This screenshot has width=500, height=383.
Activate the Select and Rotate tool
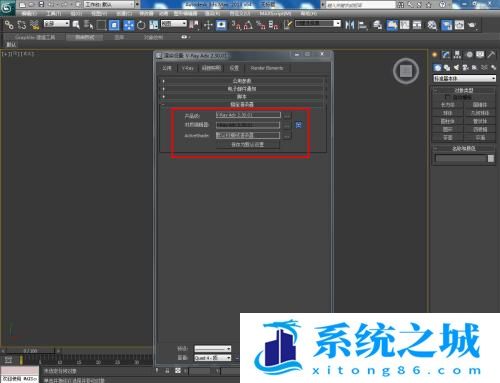141,25
